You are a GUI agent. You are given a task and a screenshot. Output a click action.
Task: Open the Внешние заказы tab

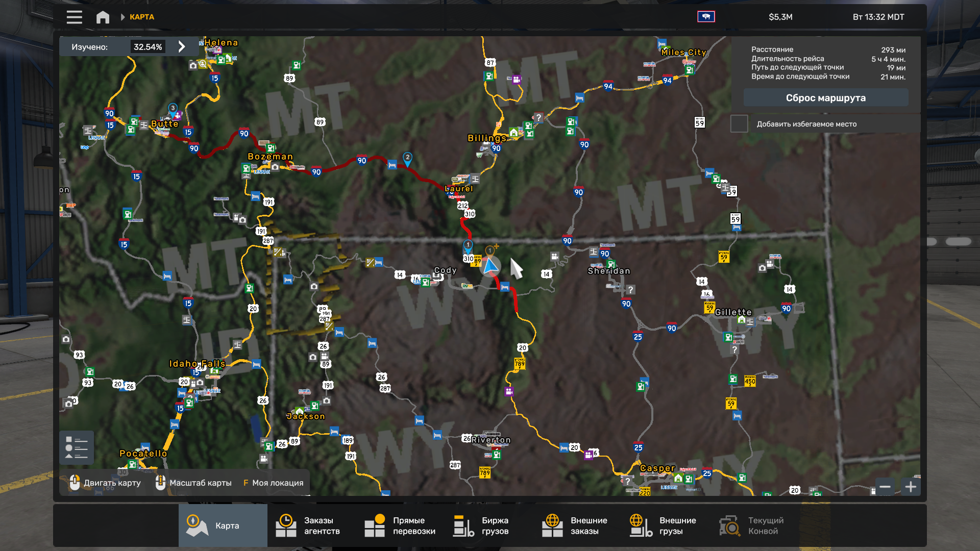[578, 525]
